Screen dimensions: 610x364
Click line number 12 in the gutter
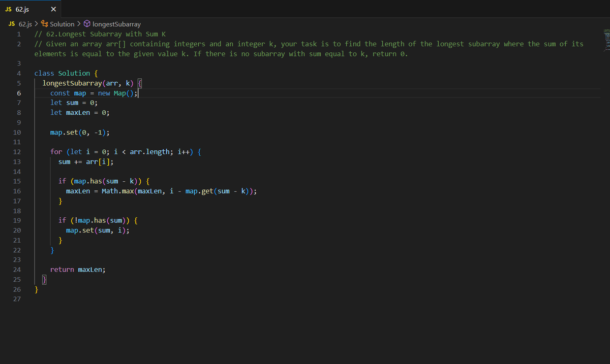point(17,152)
